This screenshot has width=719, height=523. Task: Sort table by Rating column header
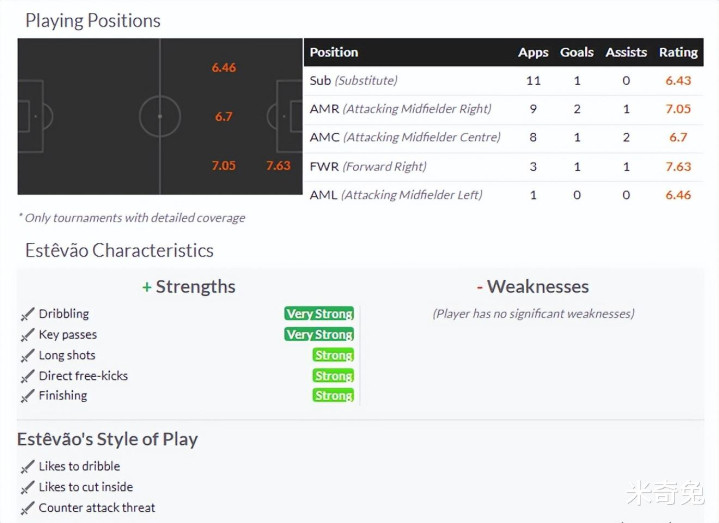pyautogui.click(x=678, y=52)
